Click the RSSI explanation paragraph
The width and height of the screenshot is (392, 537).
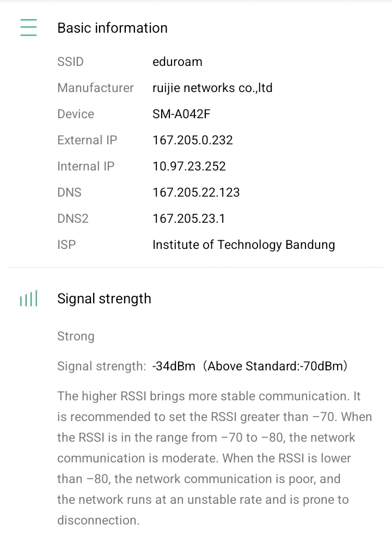click(x=214, y=458)
